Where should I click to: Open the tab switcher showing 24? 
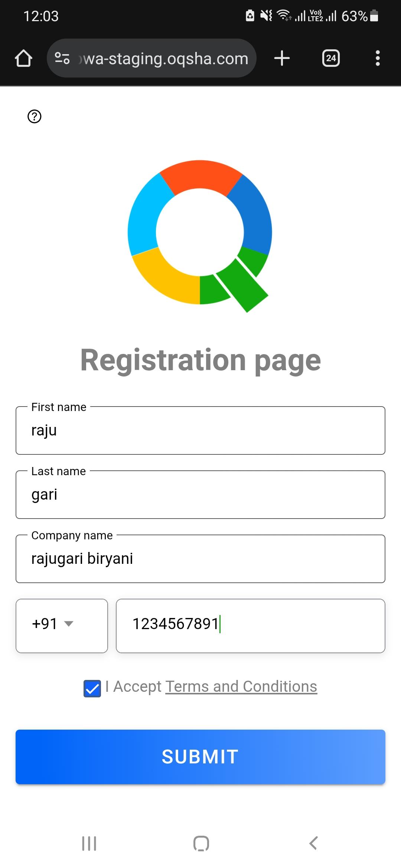331,58
